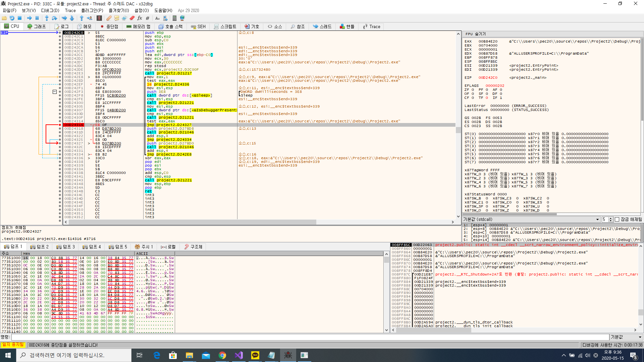644x362 pixels.
Task: Open the 디버그(D) menu
Action: tap(50, 10)
